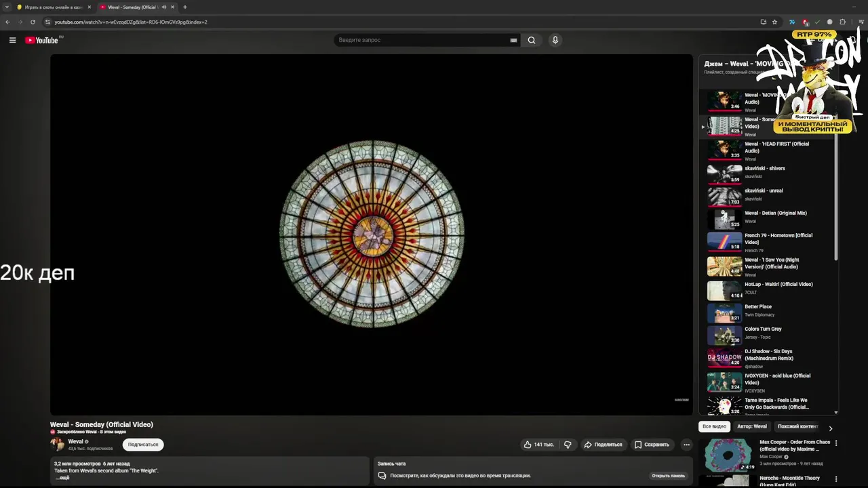Go to YouTube home via logo

[42, 40]
